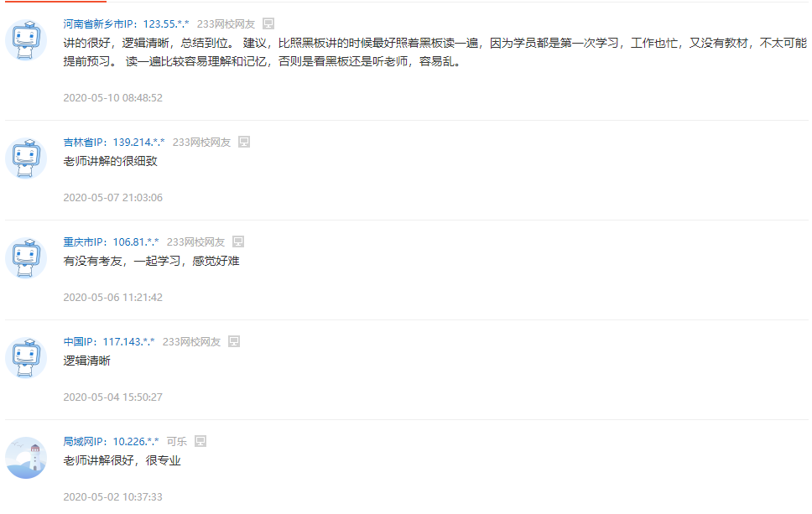Image resolution: width=812 pixels, height=514 pixels.
Task: Click 233网校网友 label on the 吉林省 comment
Action: (201, 142)
